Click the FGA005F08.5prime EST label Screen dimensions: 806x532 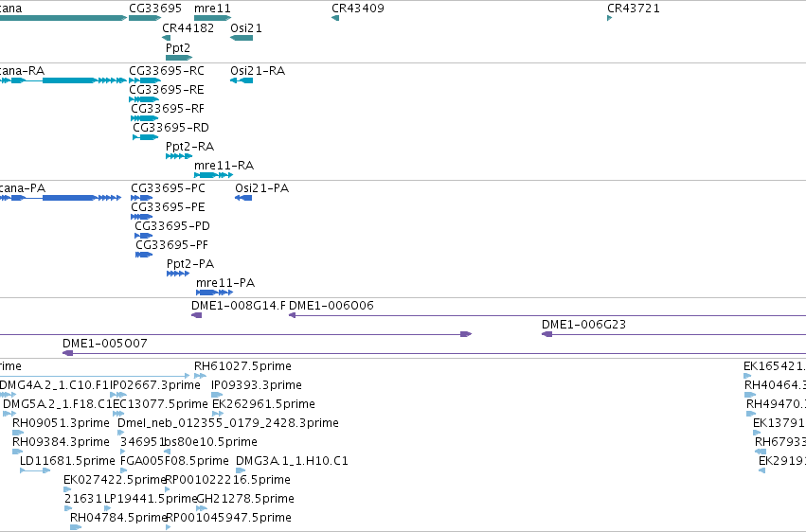[x=175, y=461]
